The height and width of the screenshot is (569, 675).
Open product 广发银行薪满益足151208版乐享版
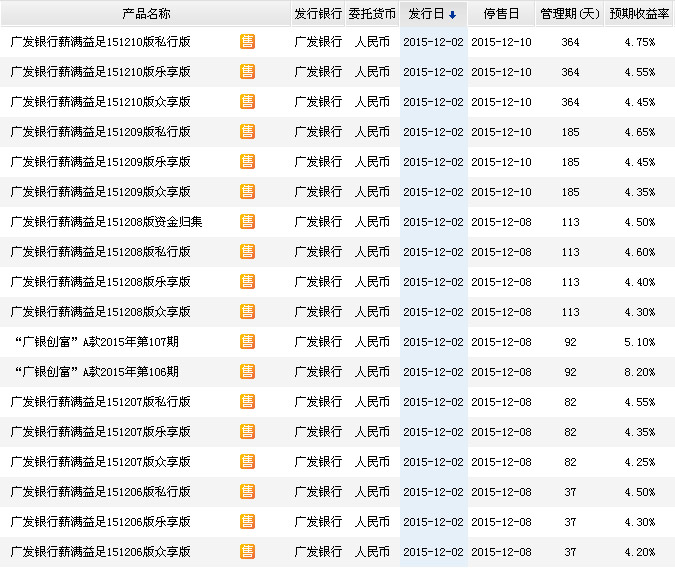click(x=100, y=282)
